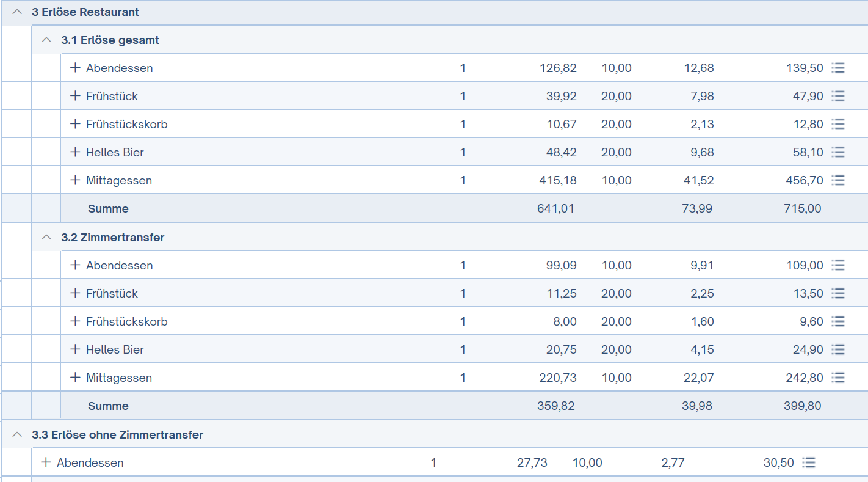Viewport: 868px width, 482px height.
Task: Open list menu icon for Frühstück 47,90 row
Action: click(839, 96)
